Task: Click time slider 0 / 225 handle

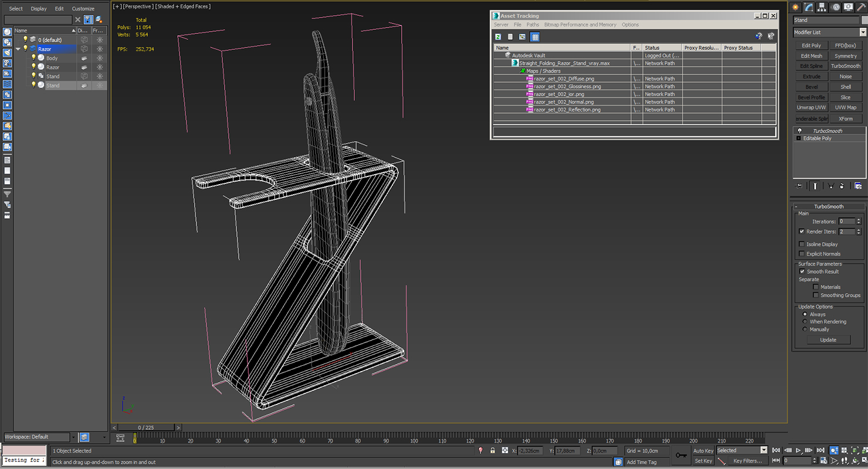Action: pyautogui.click(x=147, y=427)
